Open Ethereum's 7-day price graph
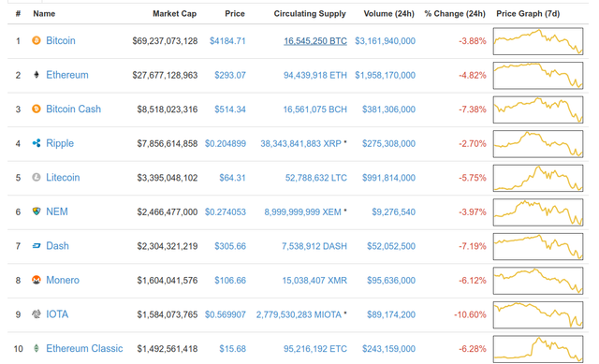Screen dimensions: 599x364 [x=538, y=75]
